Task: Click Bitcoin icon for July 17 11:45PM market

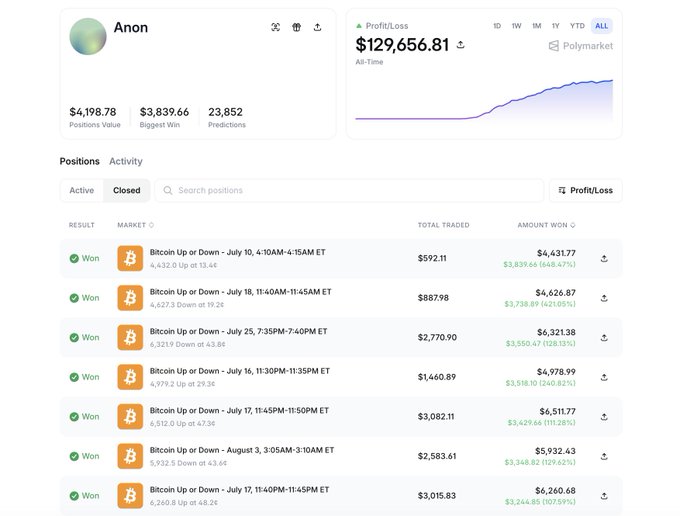Action: 130,417
